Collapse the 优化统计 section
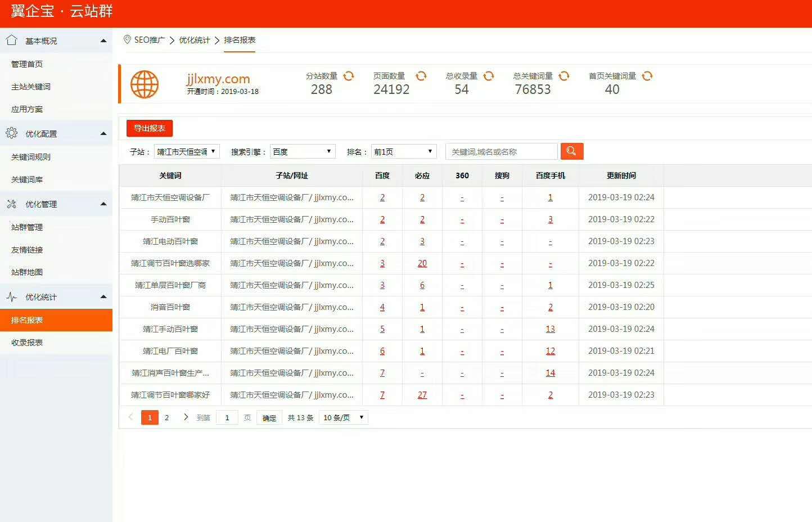Viewport: 812px width, 522px height. (103, 296)
